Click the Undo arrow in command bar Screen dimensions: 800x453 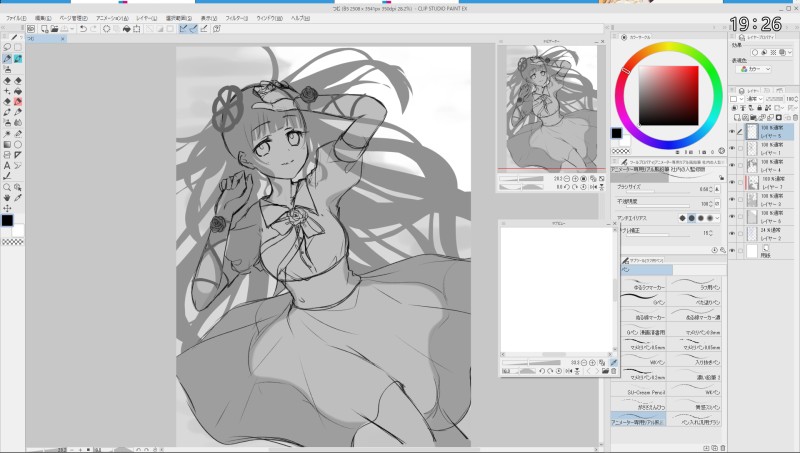point(83,29)
